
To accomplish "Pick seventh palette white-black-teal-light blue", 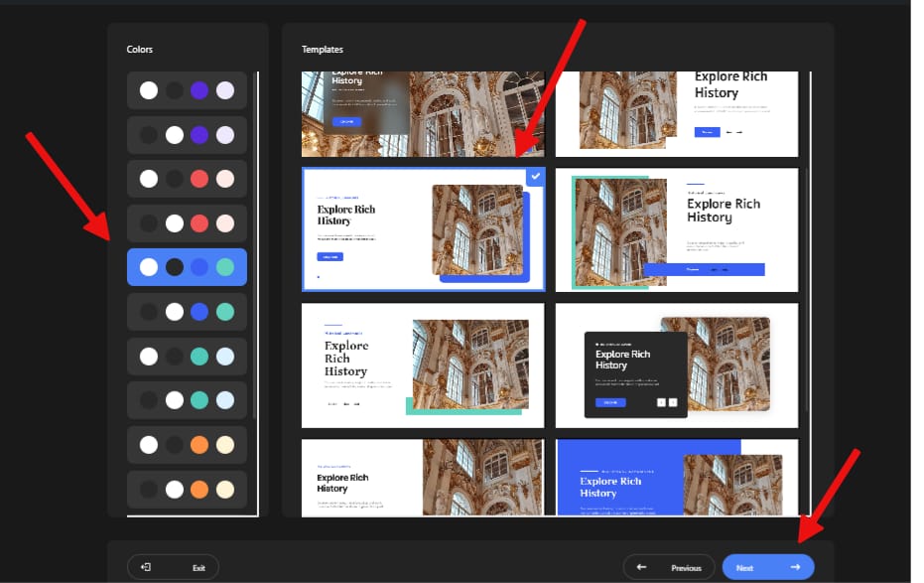I will click(187, 356).
